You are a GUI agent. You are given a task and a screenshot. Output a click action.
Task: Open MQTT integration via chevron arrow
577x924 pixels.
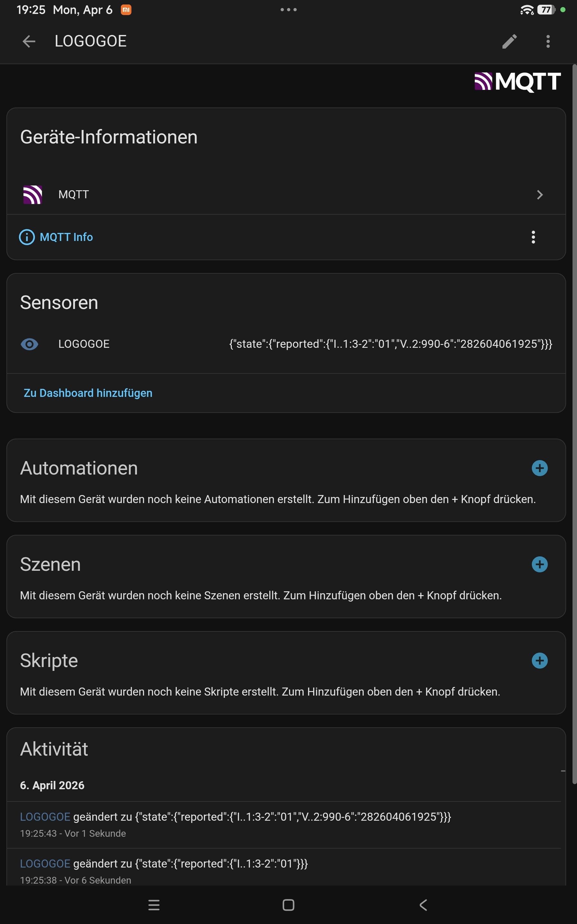point(539,195)
